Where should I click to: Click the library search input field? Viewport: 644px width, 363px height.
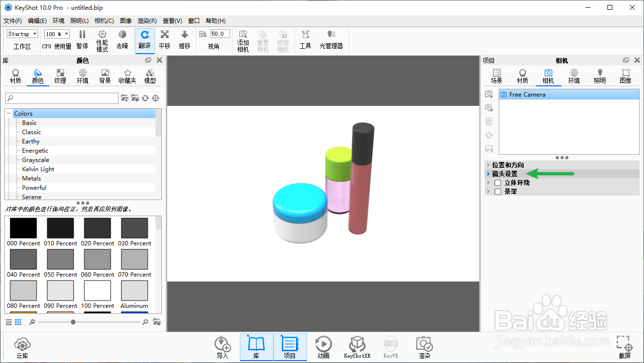62,98
